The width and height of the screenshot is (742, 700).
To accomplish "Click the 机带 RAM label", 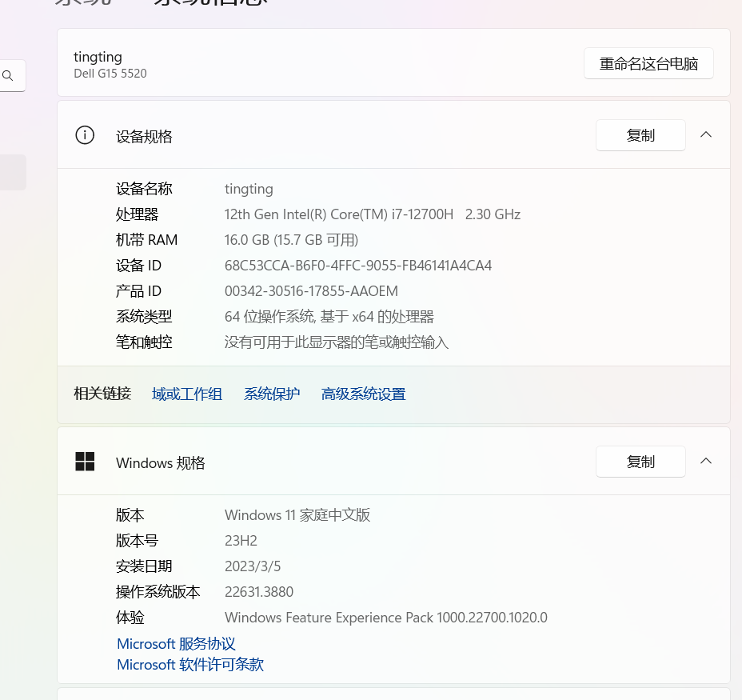I will click(x=146, y=240).
